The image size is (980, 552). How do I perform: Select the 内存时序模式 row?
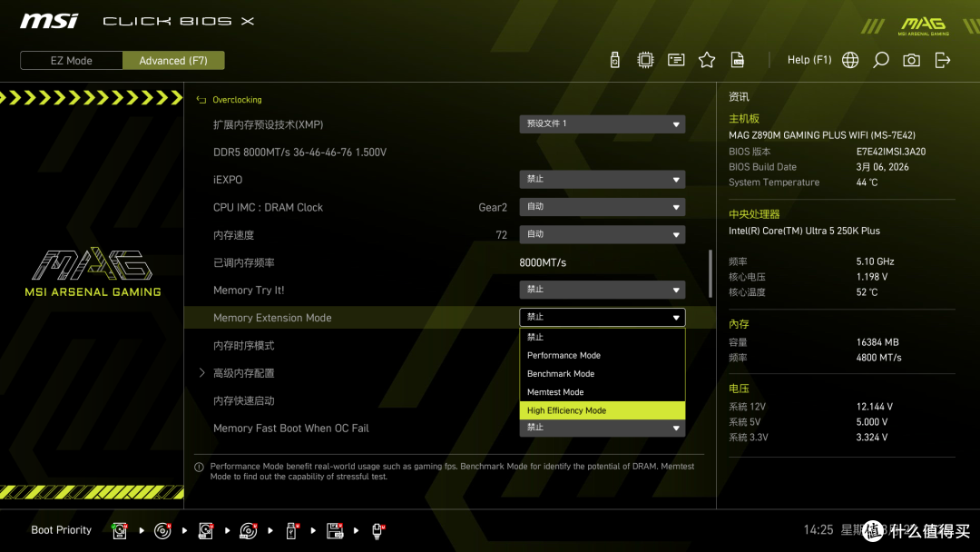coord(244,346)
